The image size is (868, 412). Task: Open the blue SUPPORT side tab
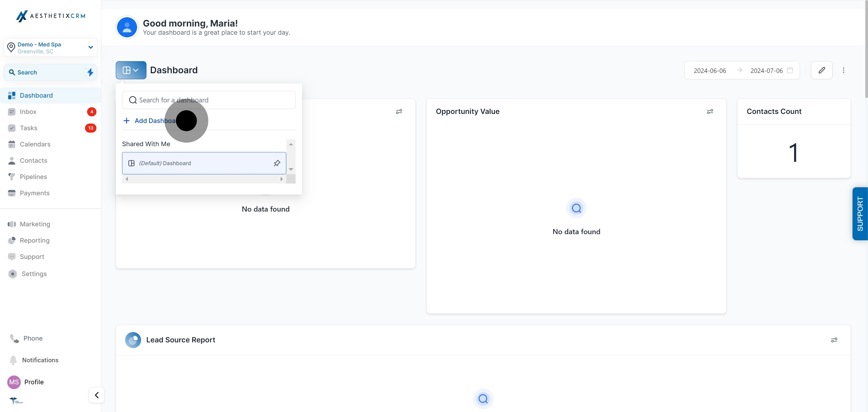pyautogui.click(x=860, y=214)
